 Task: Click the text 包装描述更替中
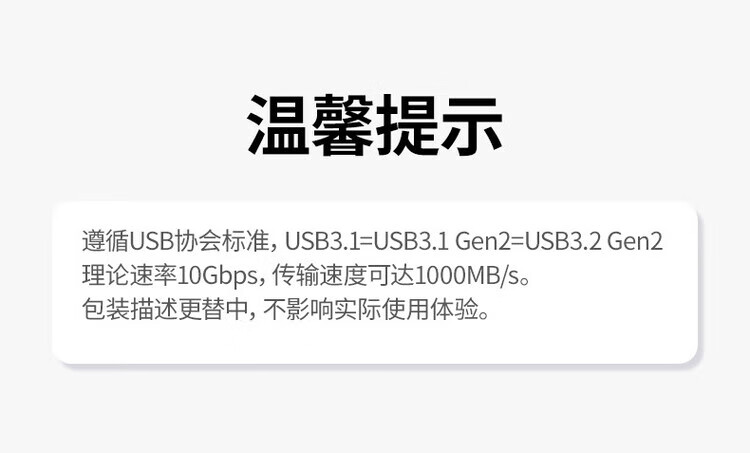pyautogui.click(x=164, y=309)
